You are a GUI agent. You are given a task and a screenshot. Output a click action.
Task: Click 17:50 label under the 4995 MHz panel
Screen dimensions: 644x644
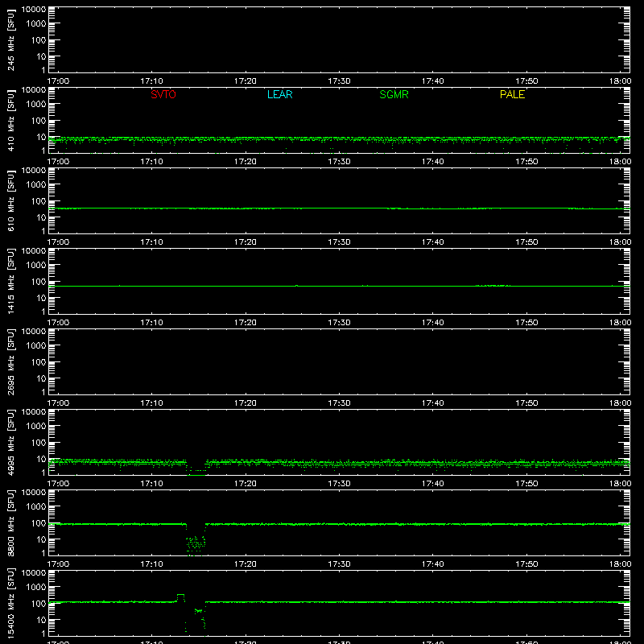pyautogui.click(x=526, y=484)
